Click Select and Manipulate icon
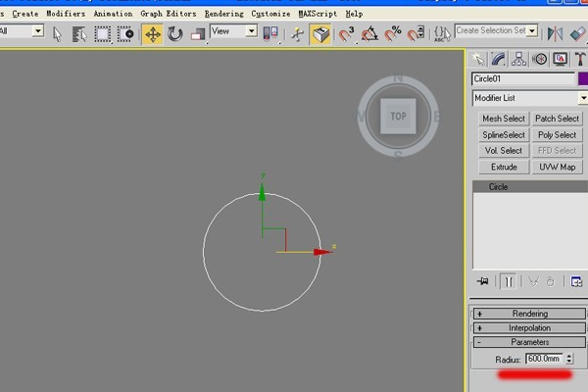The height and width of the screenshot is (392, 588). tap(297, 34)
